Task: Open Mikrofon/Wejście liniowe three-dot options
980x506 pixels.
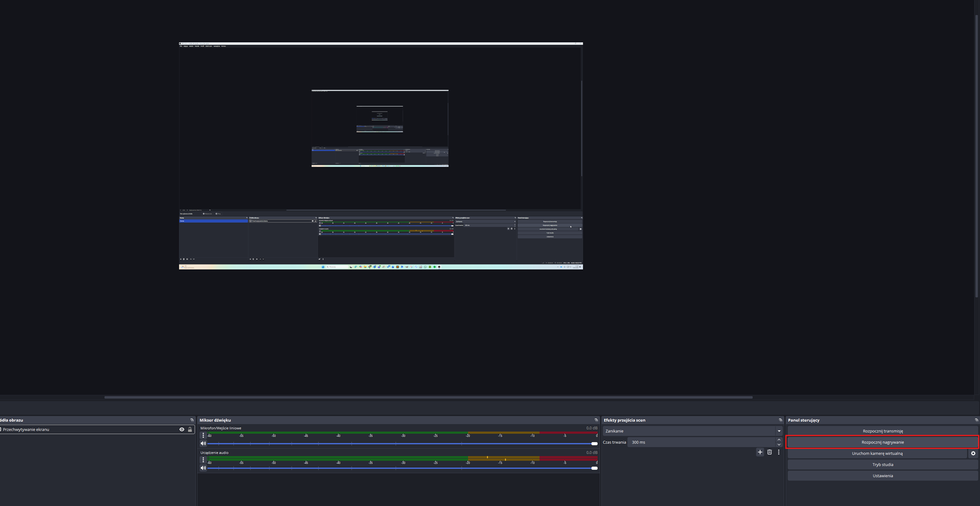Action: (x=203, y=436)
